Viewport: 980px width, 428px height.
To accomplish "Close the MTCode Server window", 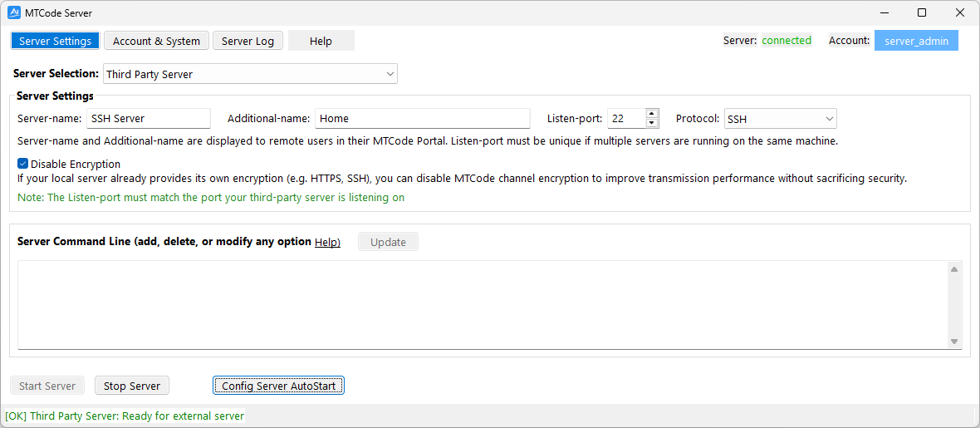I will [x=960, y=12].
